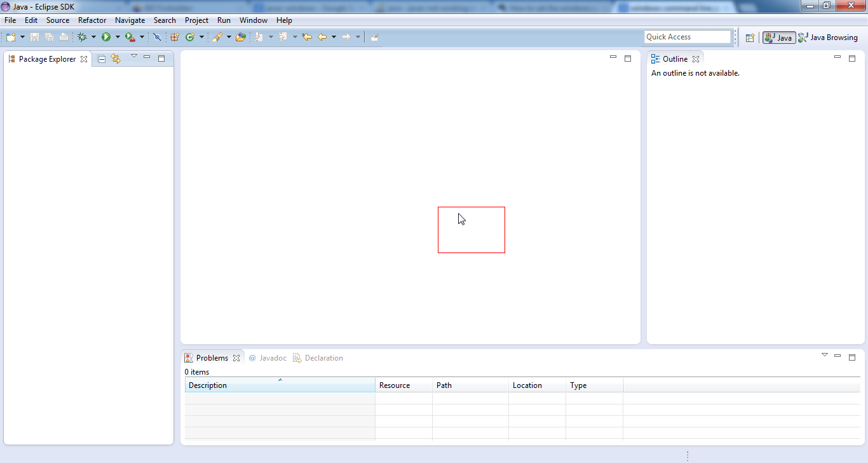
Task: Toggle Link with Editor in Package Explorer
Action: (x=116, y=59)
